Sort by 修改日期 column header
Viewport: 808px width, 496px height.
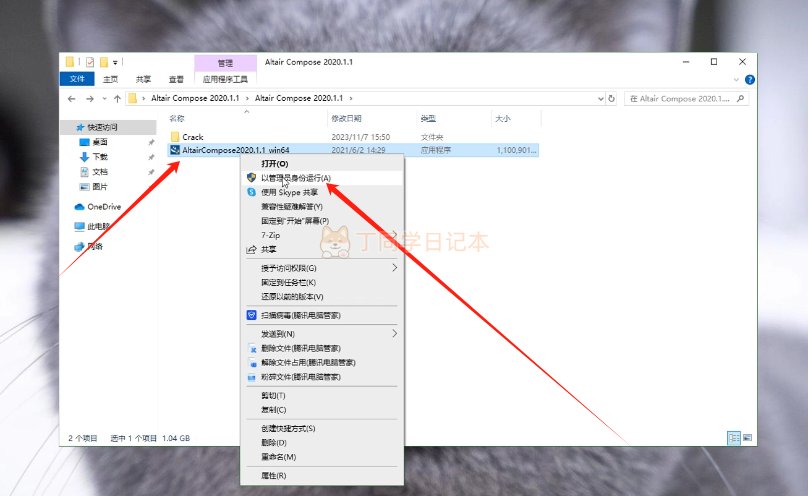(346, 118)
